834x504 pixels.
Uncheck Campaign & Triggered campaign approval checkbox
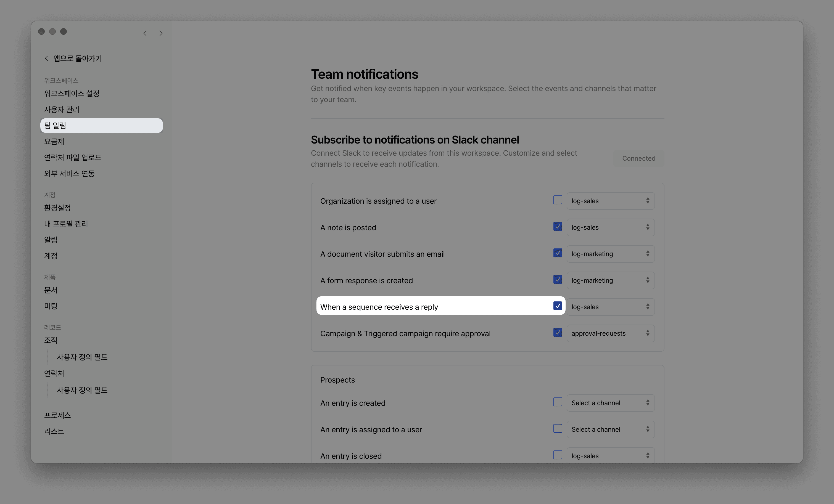pyautogui.click(x=558, y=333)
